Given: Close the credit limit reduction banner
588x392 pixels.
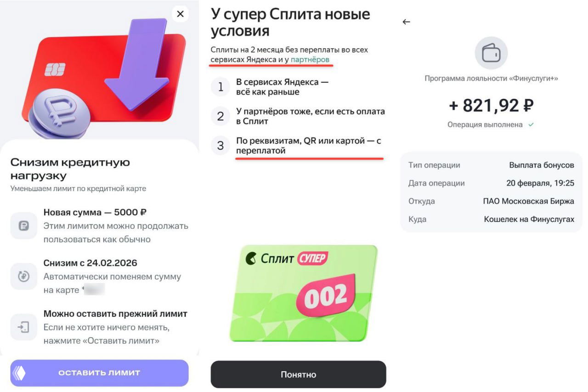Looking at the screenshot, I should (x=180, y=14).
